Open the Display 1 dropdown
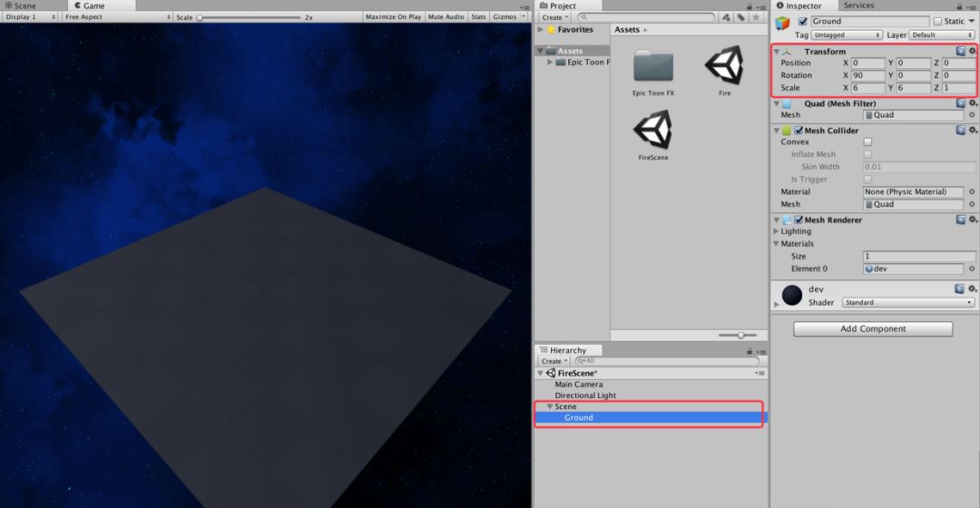Image resolution: width=980 pixels, height=508 pixels. click(30, 17)
